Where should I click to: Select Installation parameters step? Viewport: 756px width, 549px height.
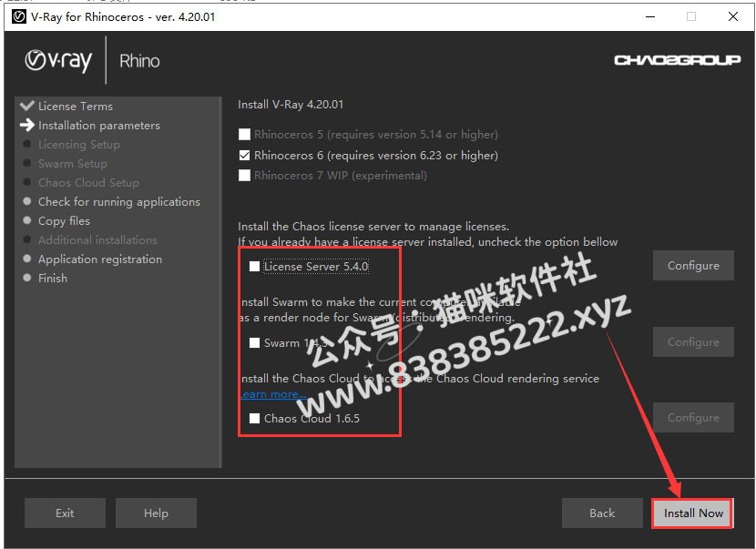(99, 126)
